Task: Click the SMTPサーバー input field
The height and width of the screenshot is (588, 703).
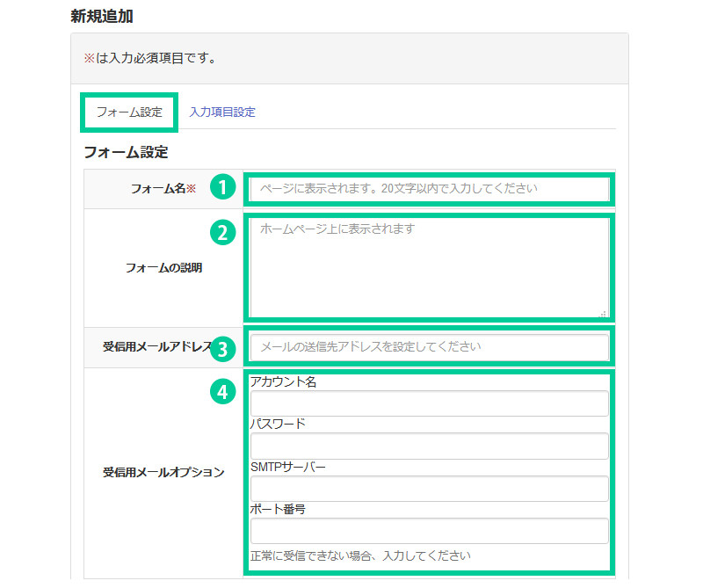Action: 429,489
